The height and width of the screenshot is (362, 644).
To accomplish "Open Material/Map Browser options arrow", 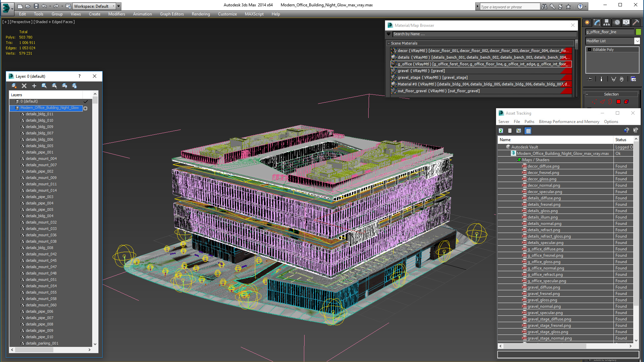I will (x=389, y=34).
